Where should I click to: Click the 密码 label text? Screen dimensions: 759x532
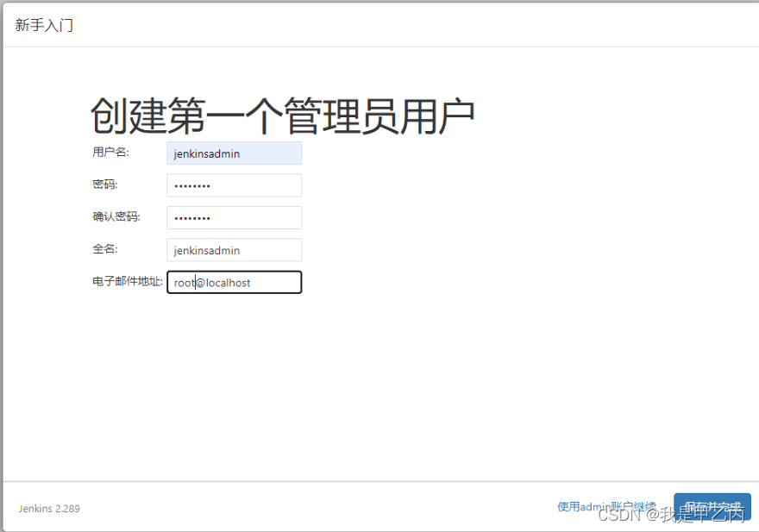click(x=105, y=185)
